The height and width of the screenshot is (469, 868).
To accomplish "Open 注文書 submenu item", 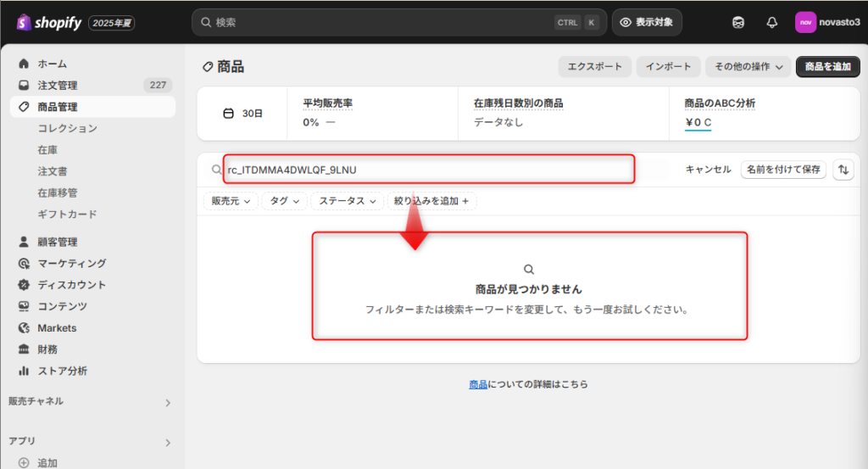I will coord(53,171).
